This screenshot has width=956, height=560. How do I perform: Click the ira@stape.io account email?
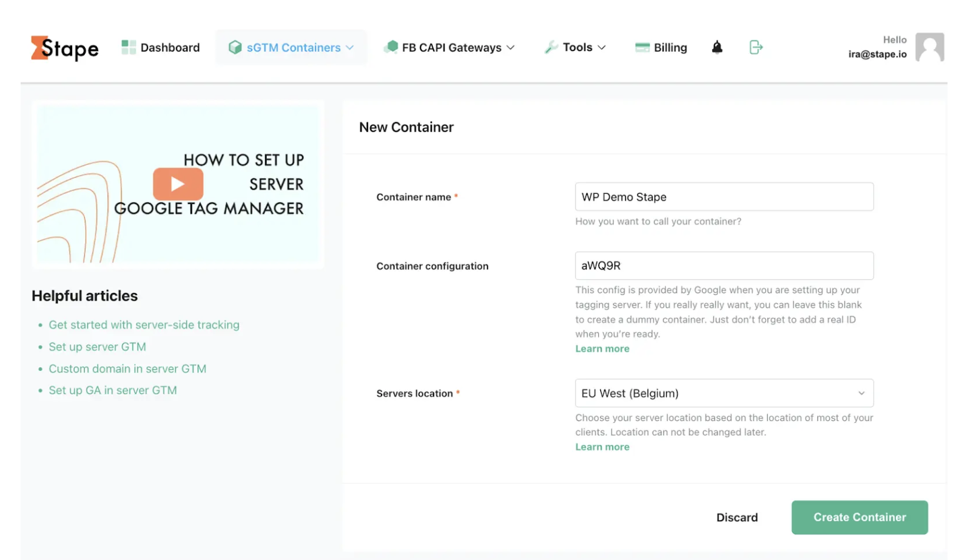pyautogui.click(x=877, y=55)
